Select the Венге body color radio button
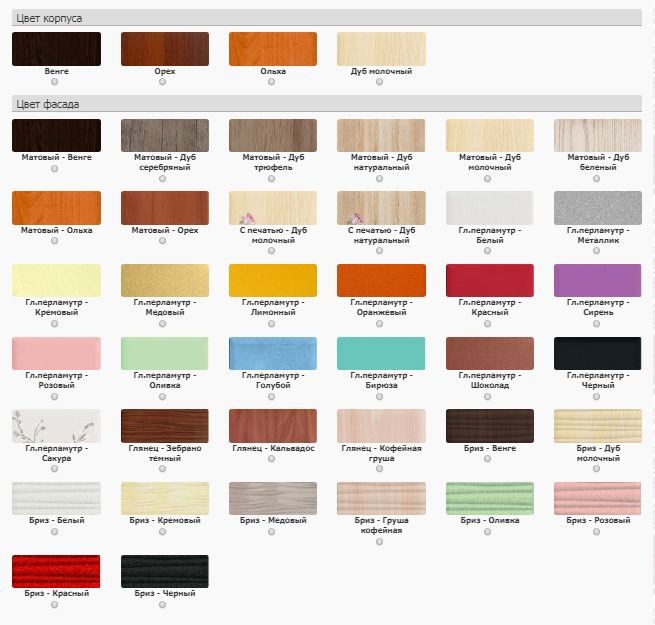 click(x=55, y=83)
